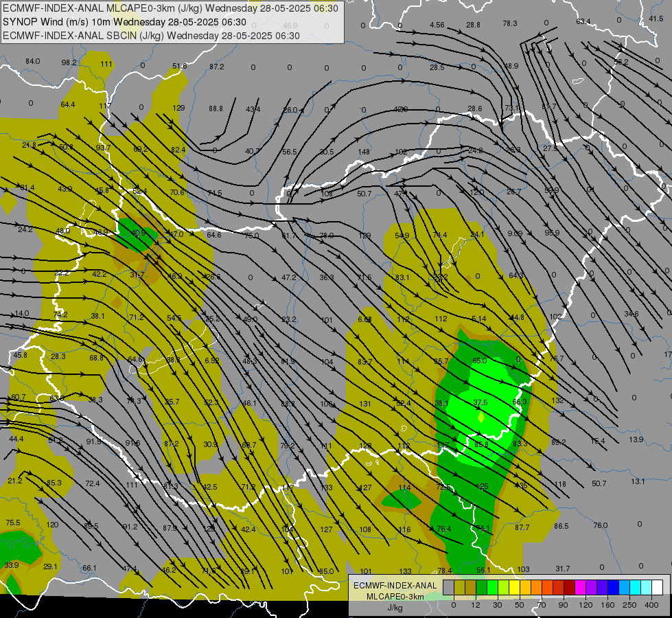Click the map value 5.14
This screenshot has height=618, width=672.
pyautogui.click(x=478, y=319)
